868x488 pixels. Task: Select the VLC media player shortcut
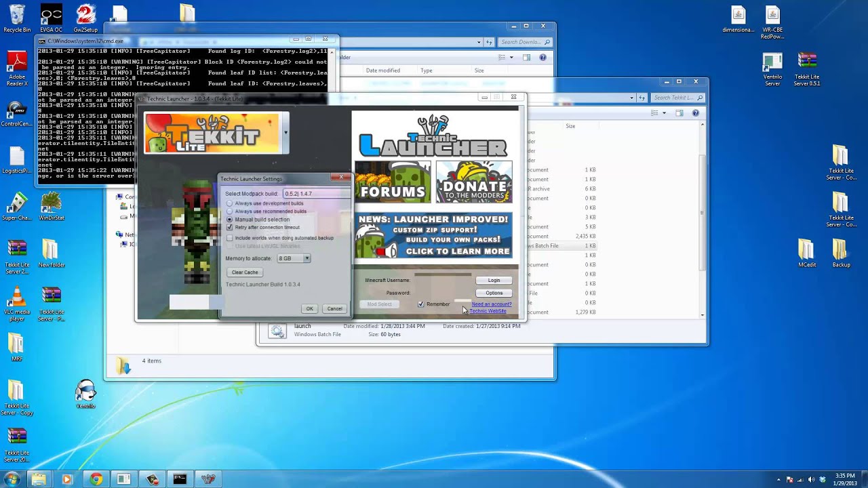(17, 304)
